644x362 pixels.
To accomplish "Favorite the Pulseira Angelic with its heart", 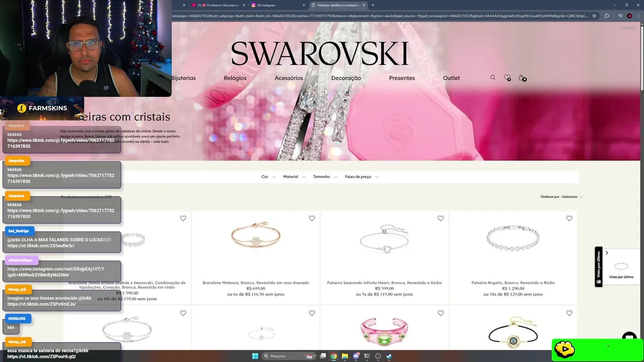I will (569, 218).
